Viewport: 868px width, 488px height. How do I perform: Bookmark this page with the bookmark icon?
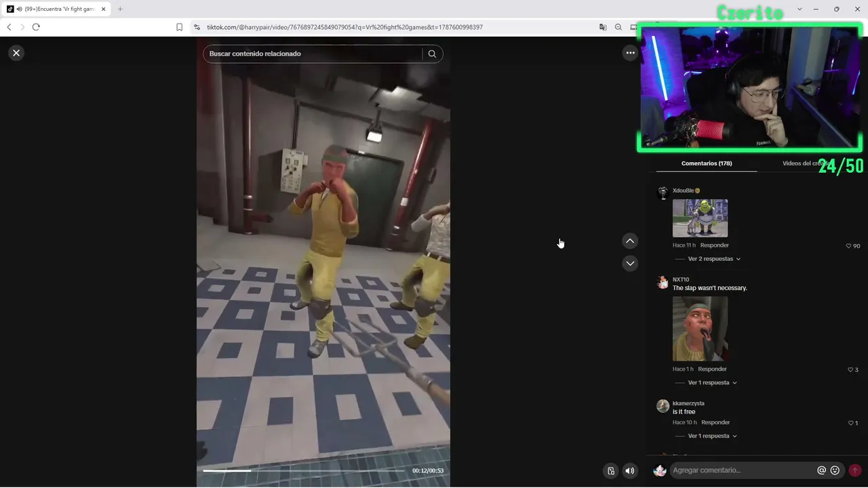click(179, 27)
